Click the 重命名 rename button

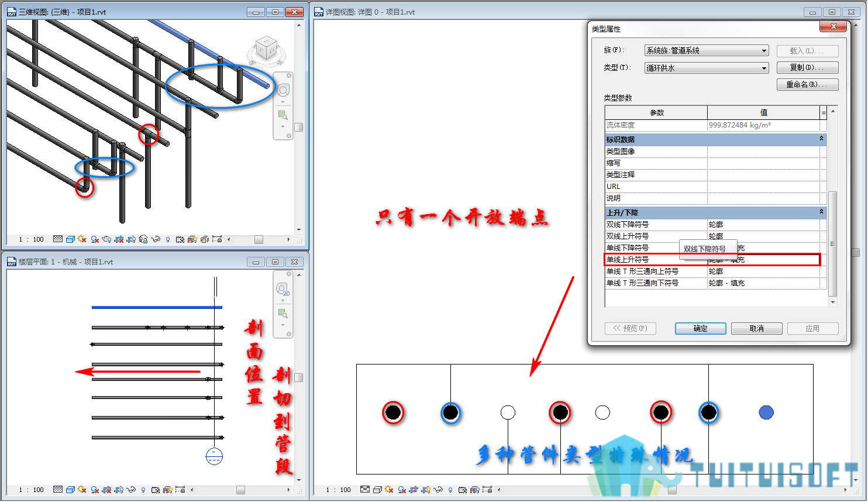click(807, 85)
